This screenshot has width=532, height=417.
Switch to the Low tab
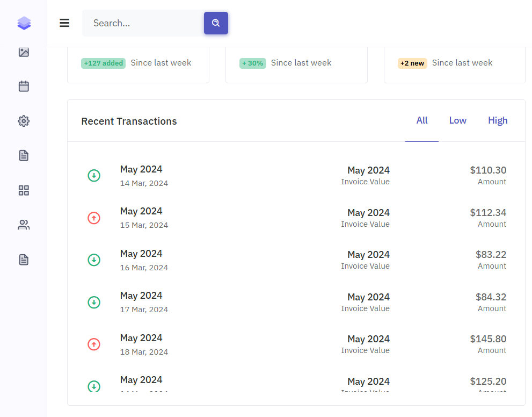(x=457, y=120)
